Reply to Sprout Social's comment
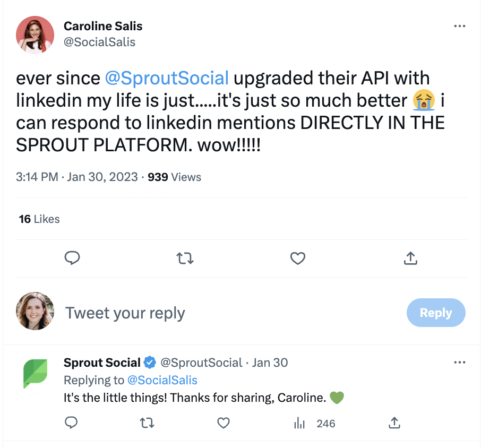Screen dimensions: 481x448 [x=71, y=423]
